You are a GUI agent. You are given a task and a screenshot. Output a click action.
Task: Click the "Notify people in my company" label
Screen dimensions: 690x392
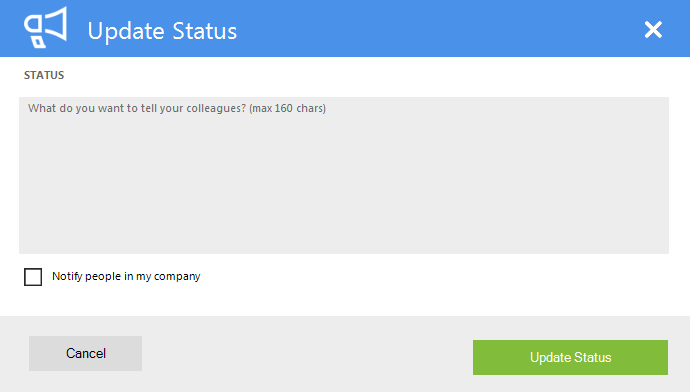126,276
